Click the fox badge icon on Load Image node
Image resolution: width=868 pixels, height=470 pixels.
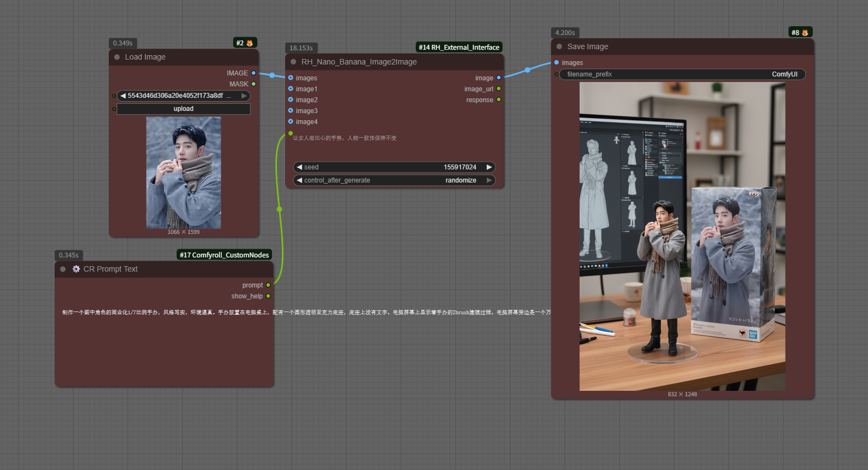coord(250,43)
